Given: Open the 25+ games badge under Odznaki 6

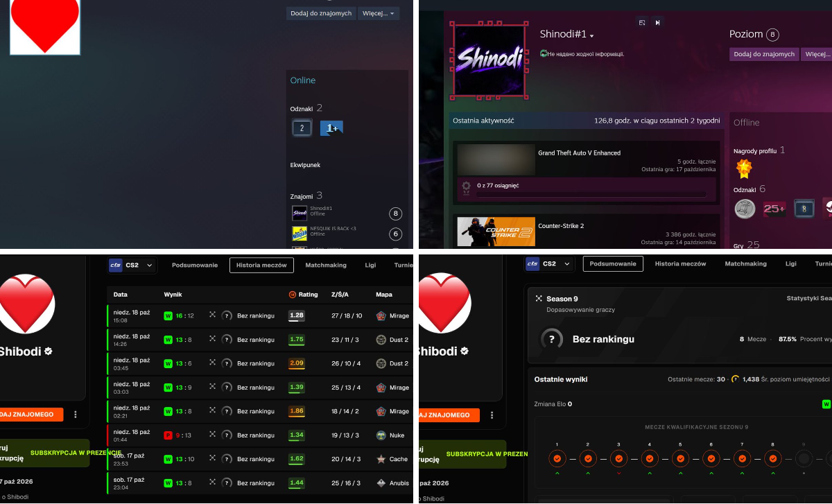Looking at the screenshot, I should tap(774, 208).
